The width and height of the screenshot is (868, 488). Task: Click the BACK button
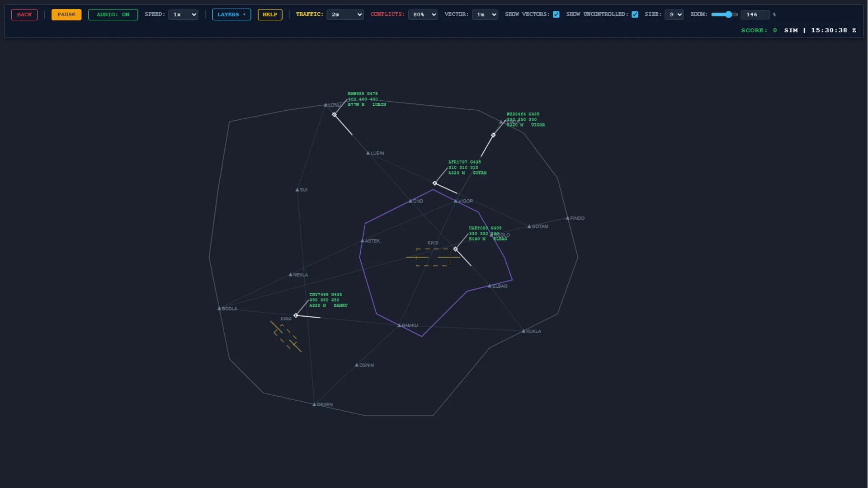[x=24, y=14]
